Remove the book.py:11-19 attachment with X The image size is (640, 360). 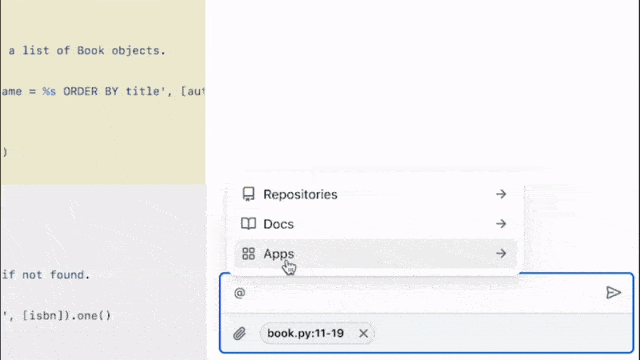click(x=363, y=333)
